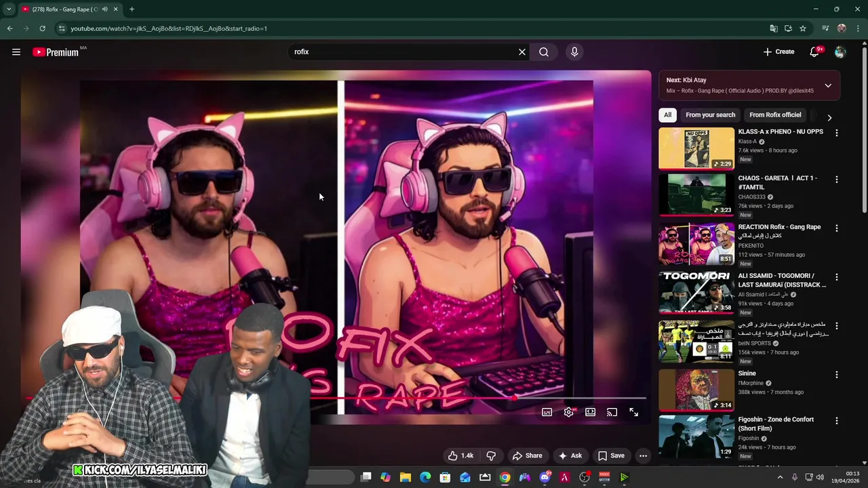This screenshot has height=488, width=868.
Task: Open tab search dropdown arrow
Action: coord(9,9)
